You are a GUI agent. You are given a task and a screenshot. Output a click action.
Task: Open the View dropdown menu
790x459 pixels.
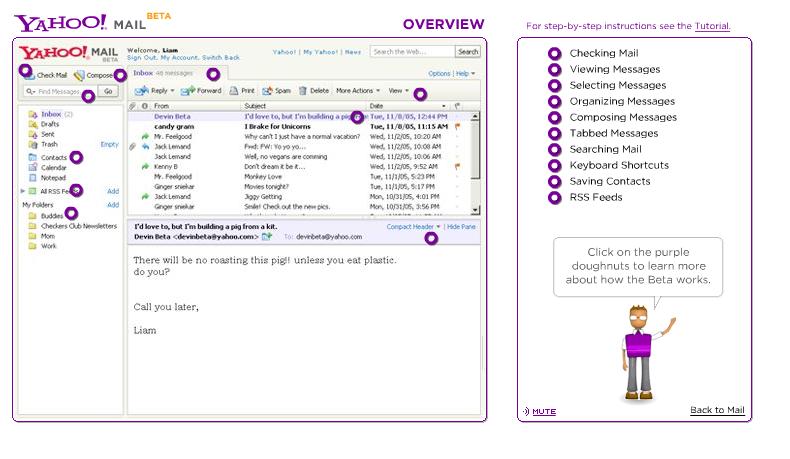[399, 91]
